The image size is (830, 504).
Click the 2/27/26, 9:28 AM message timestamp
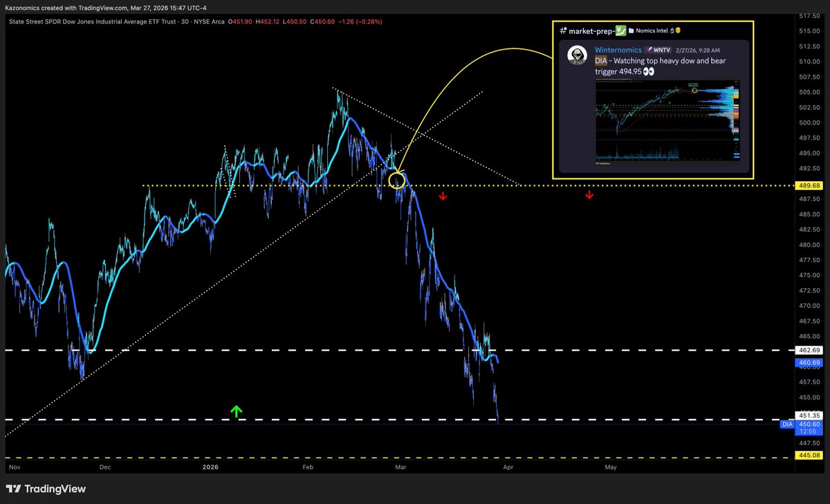[x=698, y=51]
